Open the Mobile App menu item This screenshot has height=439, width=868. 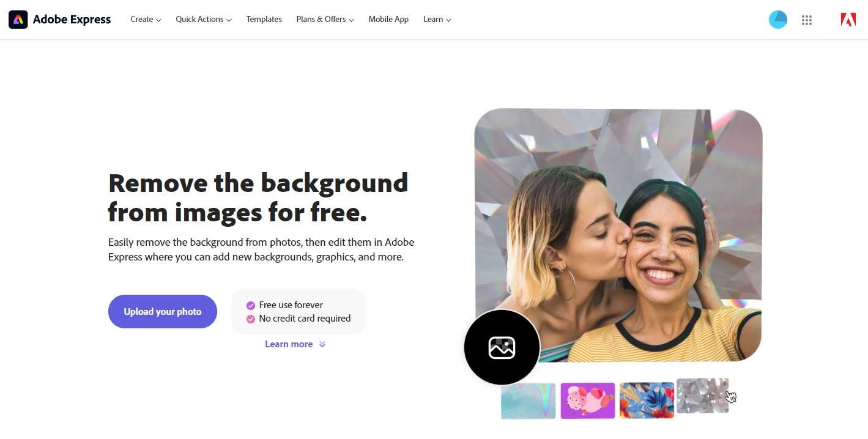tap(388, 20)
